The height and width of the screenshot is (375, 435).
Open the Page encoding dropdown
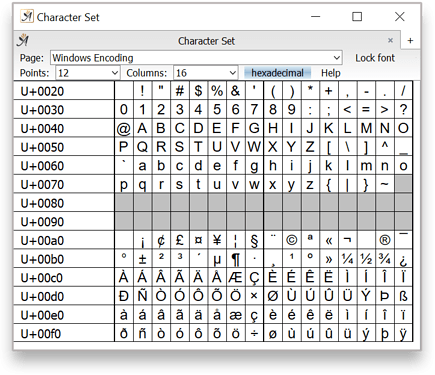point(196,58)
